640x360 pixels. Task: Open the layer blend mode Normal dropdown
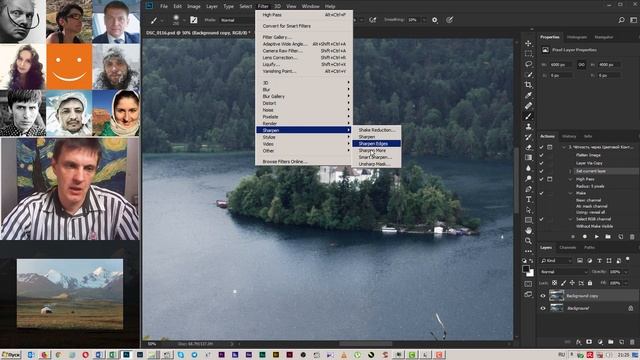pos(563,272)
